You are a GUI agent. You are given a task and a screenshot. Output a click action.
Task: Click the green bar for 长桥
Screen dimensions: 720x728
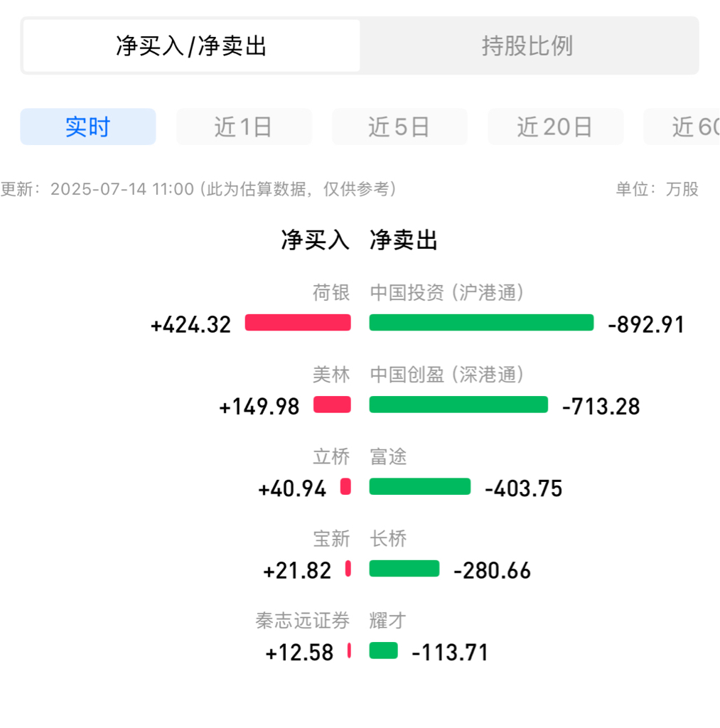click(404, 568)
